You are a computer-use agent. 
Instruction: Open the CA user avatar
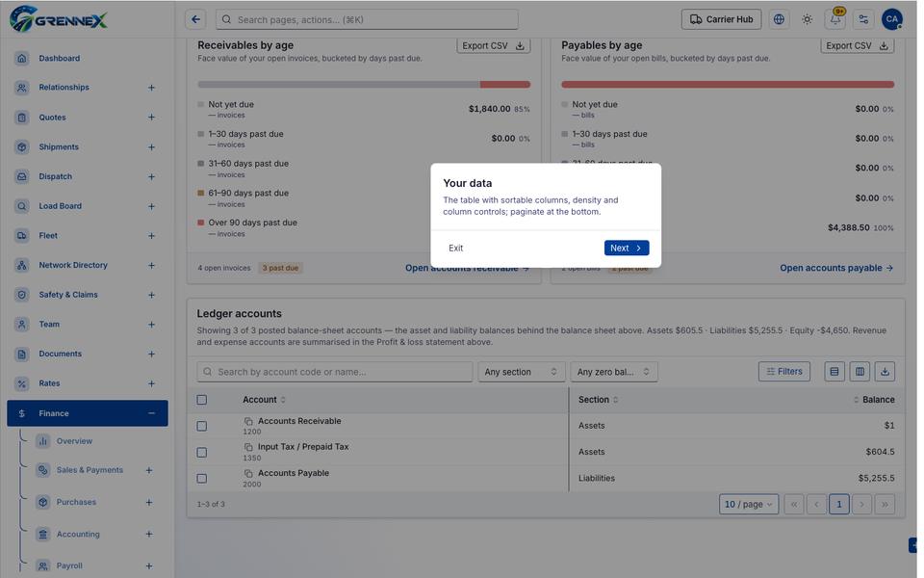coord(891,19)
